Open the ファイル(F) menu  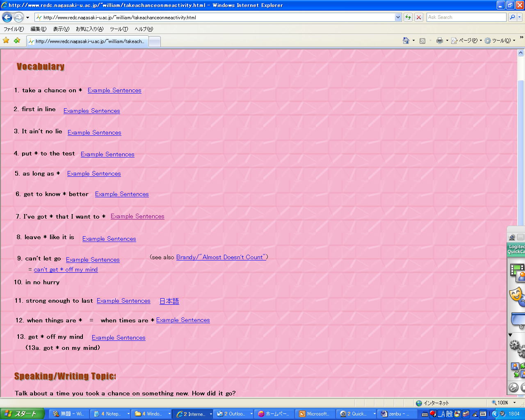14,29
